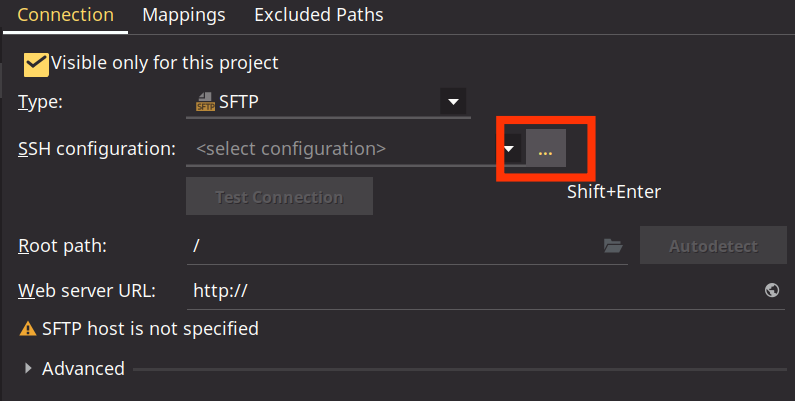Open web server URL via globe icon
Image resolution: width=795 pixels, height=401 pixels.
[x=772, y=290]
